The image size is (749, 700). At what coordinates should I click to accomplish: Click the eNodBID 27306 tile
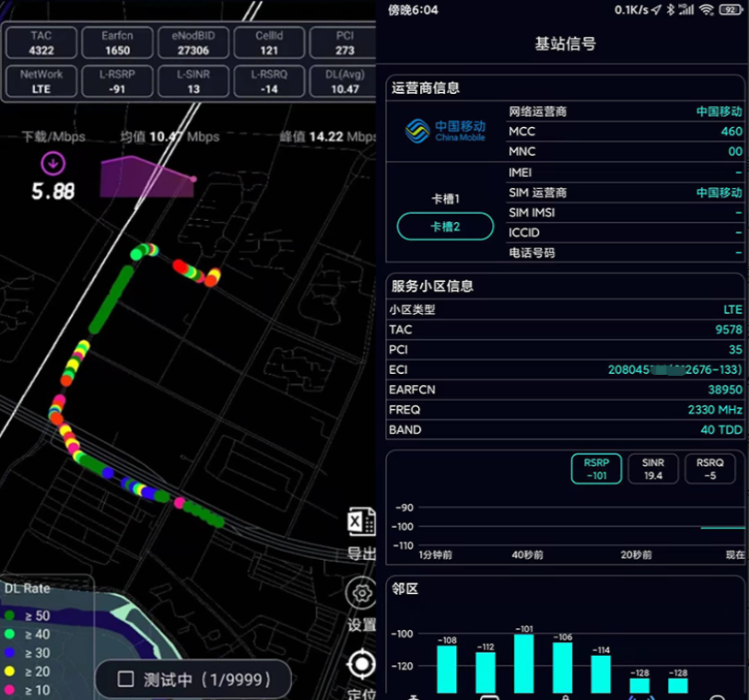tap(193, 43)
